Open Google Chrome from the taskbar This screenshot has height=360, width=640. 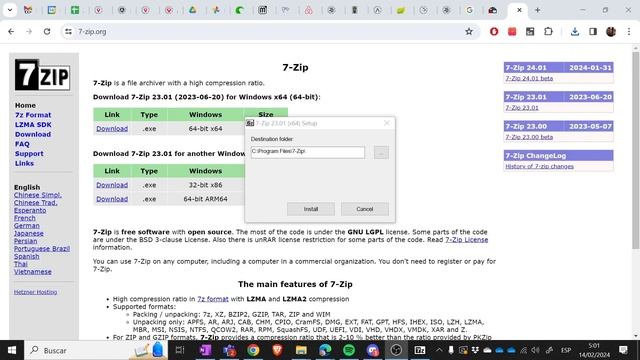point(253,350)
